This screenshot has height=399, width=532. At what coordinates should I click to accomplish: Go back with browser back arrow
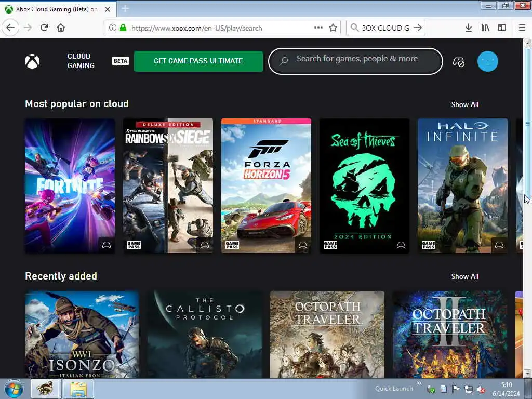[x=10, y=28]
